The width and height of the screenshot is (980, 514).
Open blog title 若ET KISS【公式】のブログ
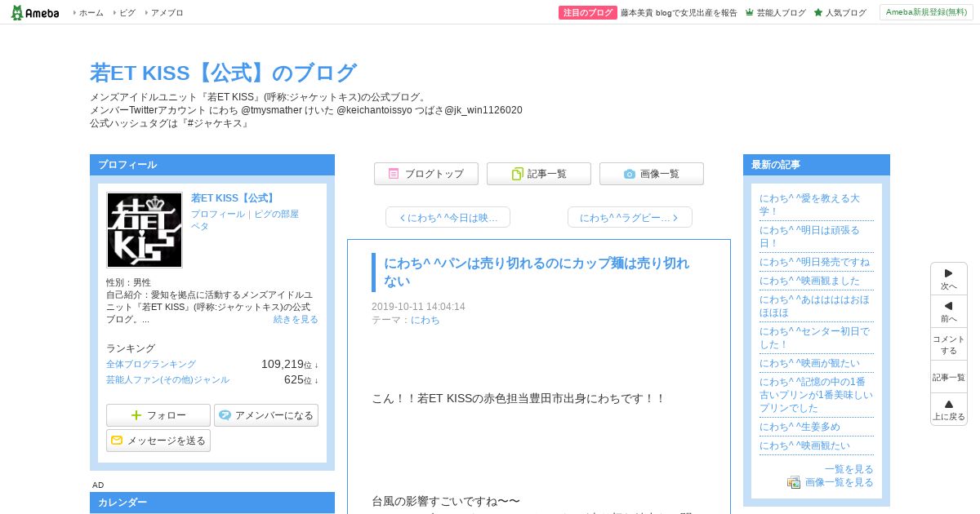click(223, 73)
